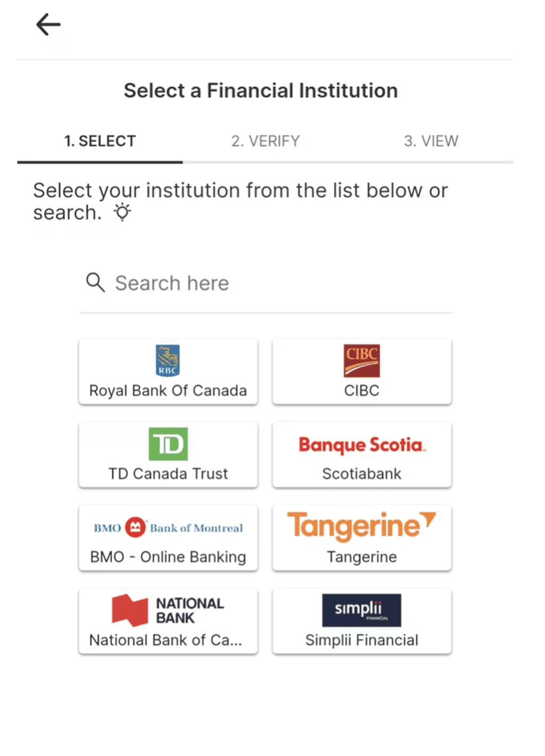Select the TD Canada Trust label
The width and height of the screenshot is (545, 756).
pyautogui.click(x=168, y=473)
